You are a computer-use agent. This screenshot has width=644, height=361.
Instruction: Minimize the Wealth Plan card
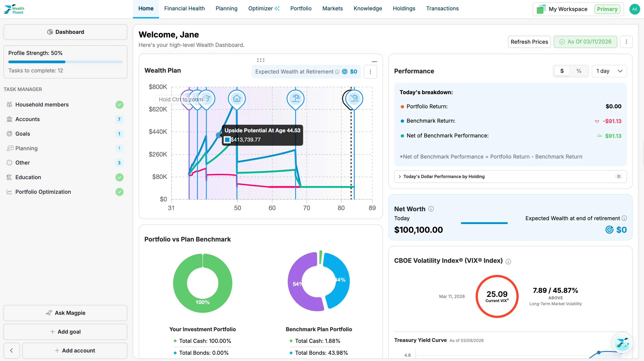(374, 61)
